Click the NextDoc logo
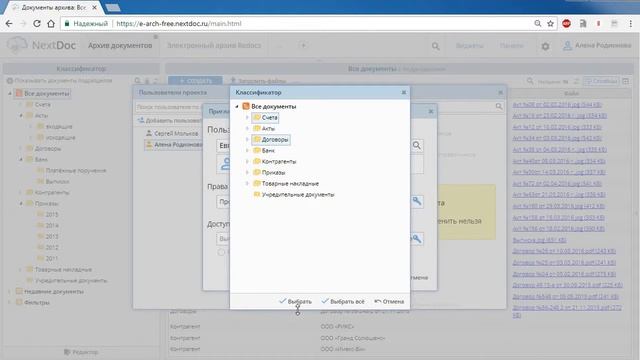 click(41, 45)
